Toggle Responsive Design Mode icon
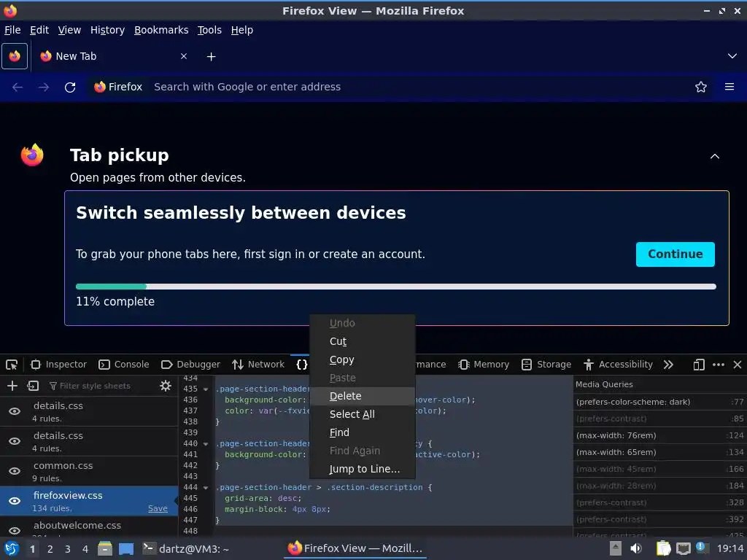Viewport: 747px width, 560px height. pyautogui.click(x=698, y=365)
